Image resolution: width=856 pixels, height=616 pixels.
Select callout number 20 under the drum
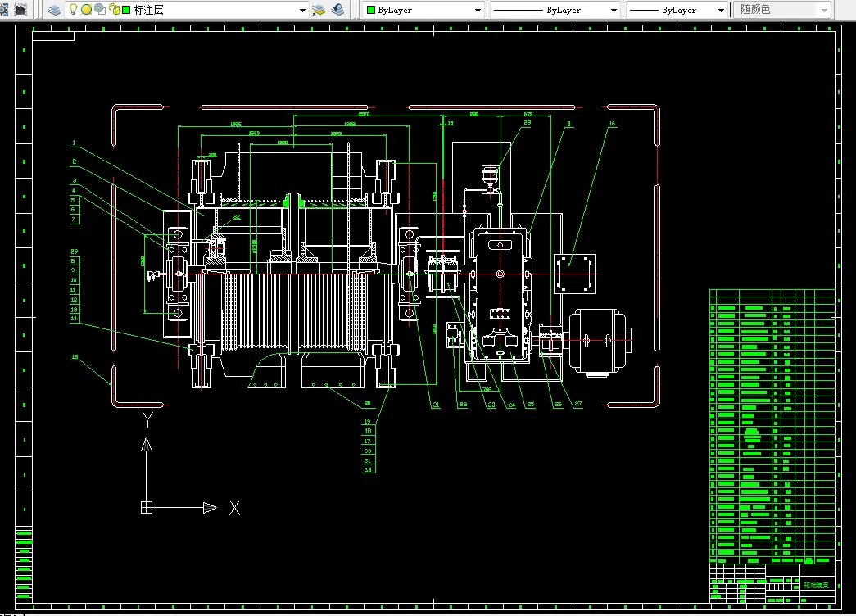click(x=368, y=404)
